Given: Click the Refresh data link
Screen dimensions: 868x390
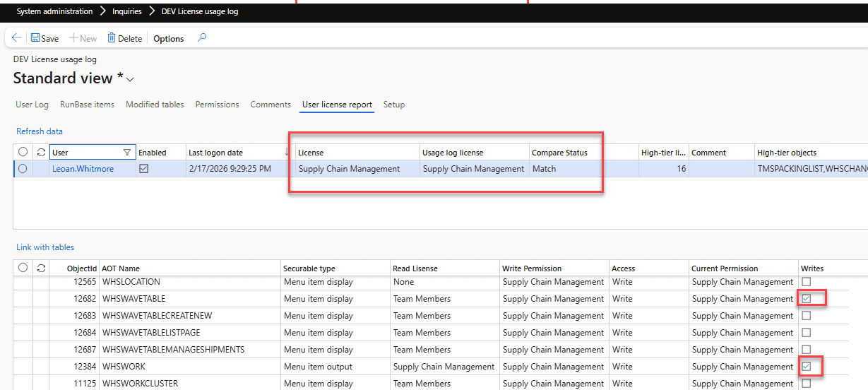Looking at the screenshot, I should pyautogui.click(x=40, y=131).
